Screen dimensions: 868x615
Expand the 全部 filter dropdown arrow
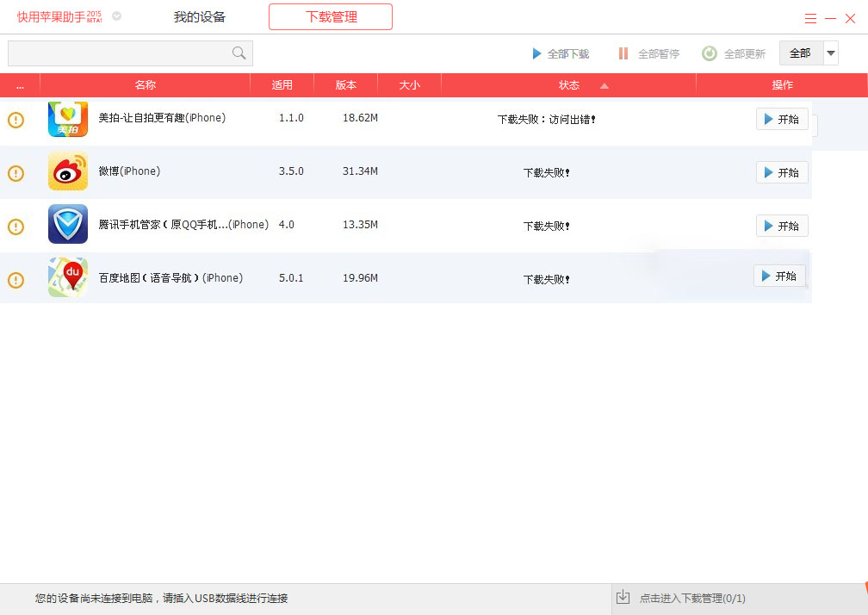click(831, 53)
